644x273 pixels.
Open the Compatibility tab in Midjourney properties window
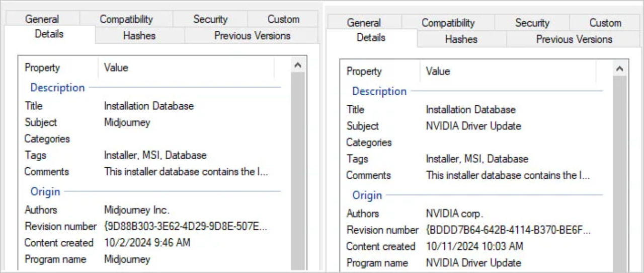coord(126,19)
